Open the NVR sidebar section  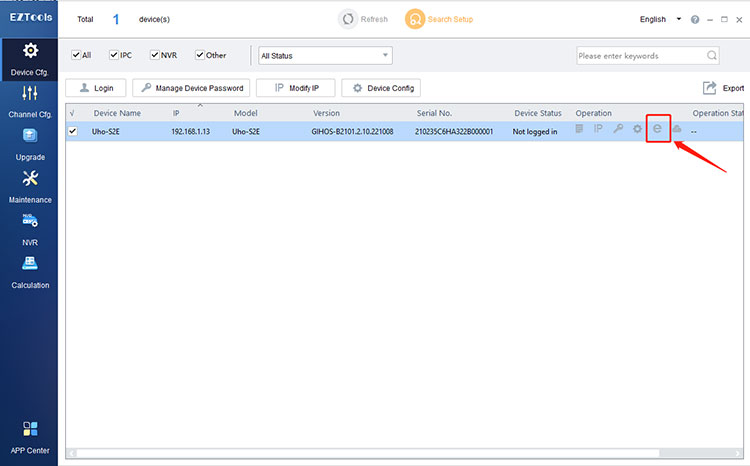click(30, 230)
